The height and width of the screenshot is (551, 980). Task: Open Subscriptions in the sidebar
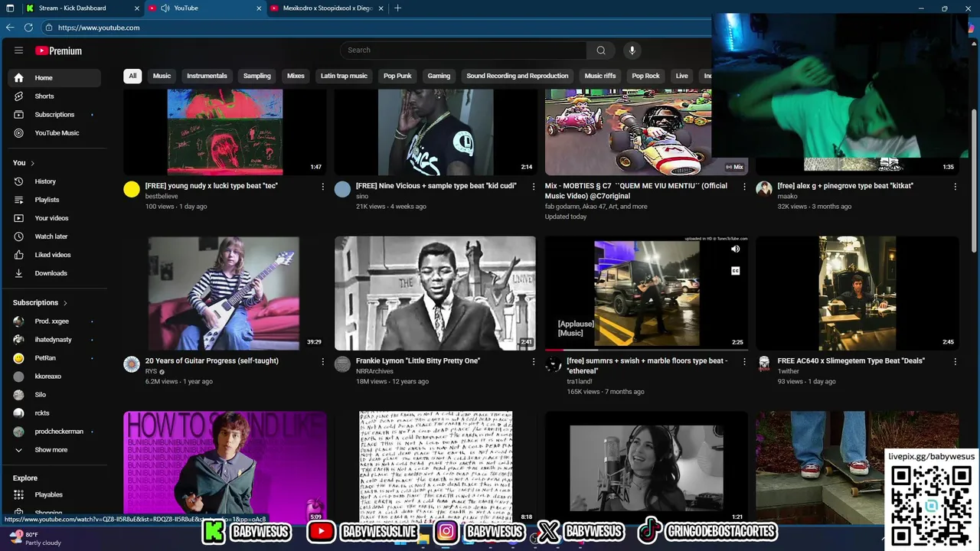point(54,115)
